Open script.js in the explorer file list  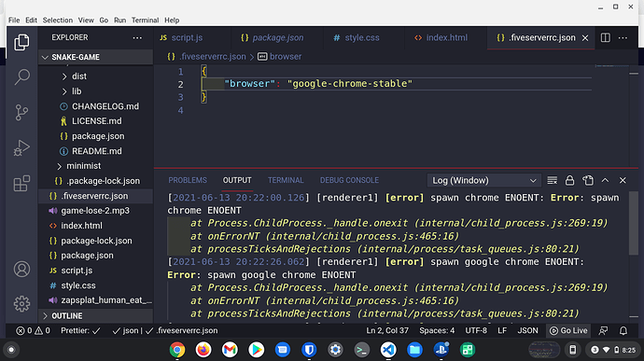coord(77,271)
